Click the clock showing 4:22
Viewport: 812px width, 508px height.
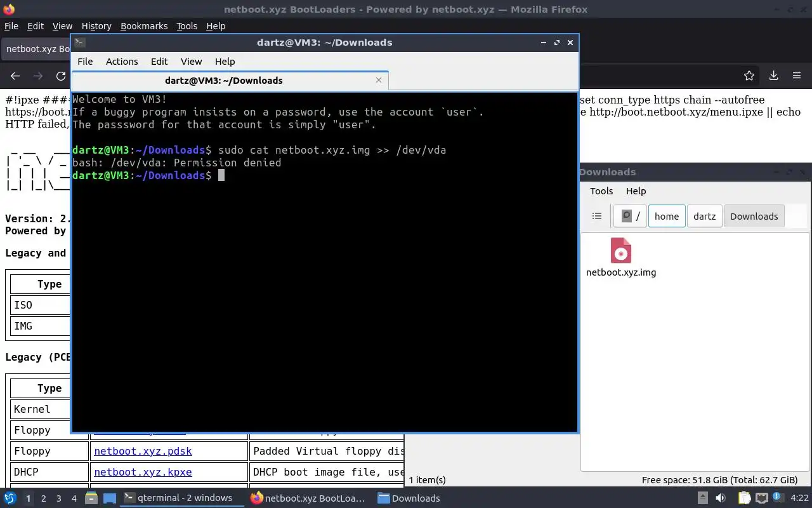click(799, 498)
